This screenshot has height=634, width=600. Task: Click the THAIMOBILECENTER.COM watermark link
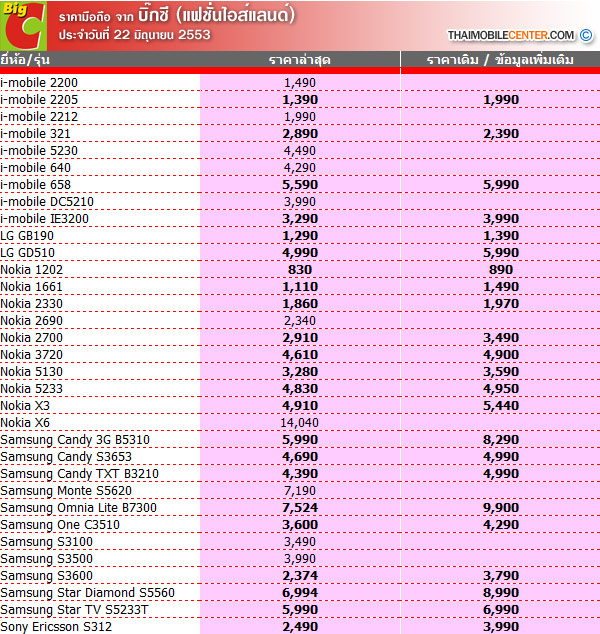pos(511,36)
